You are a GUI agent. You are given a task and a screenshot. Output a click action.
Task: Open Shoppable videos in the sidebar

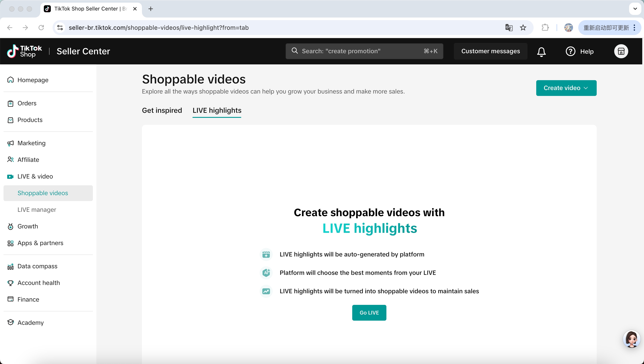point(48,193)
